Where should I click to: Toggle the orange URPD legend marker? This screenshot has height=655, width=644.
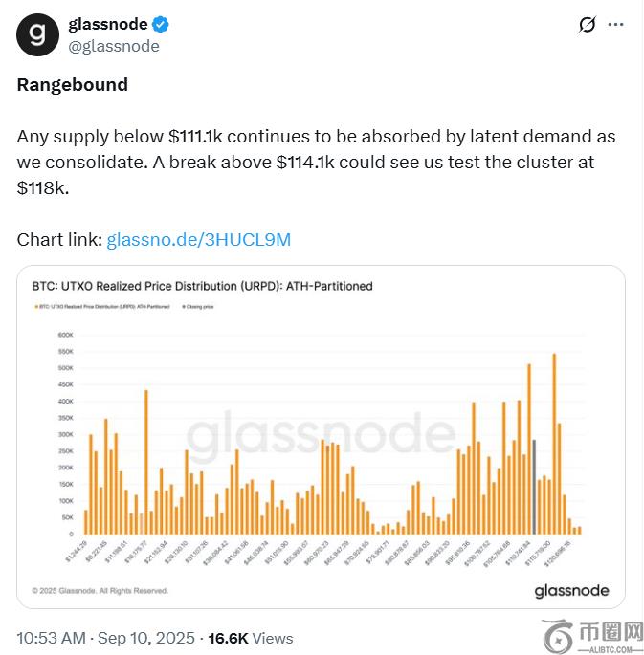tap(34, 308)
